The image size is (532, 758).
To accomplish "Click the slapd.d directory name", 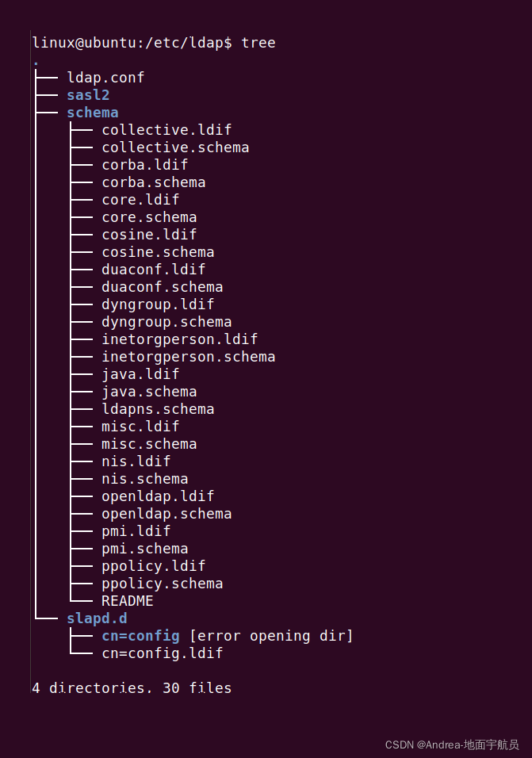I will 97,618.
